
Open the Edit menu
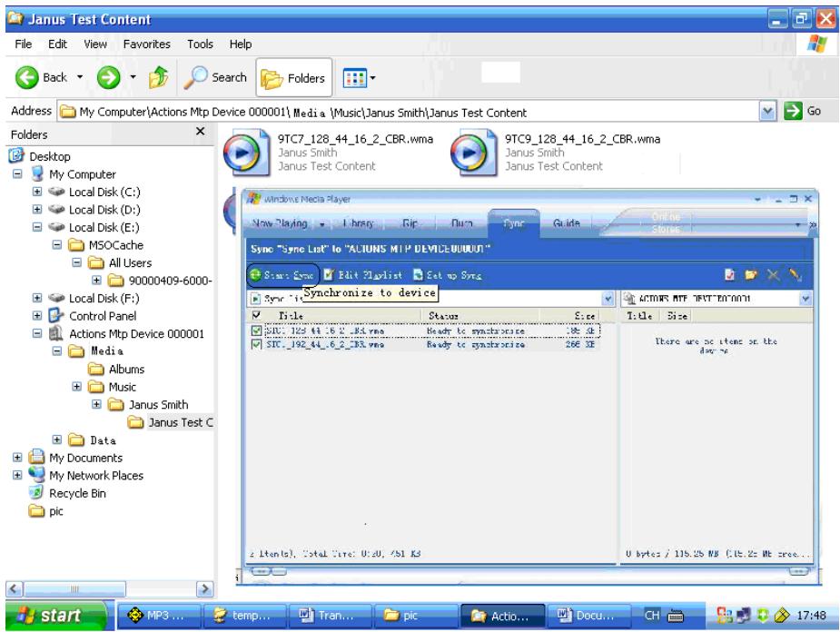[x=57, y=44]
